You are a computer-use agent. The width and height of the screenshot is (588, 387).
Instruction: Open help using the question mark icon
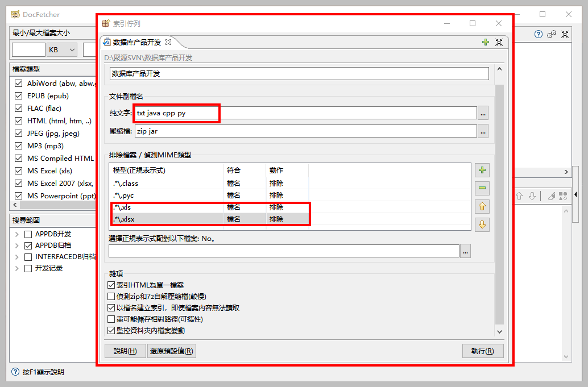(x=538, y=34)
